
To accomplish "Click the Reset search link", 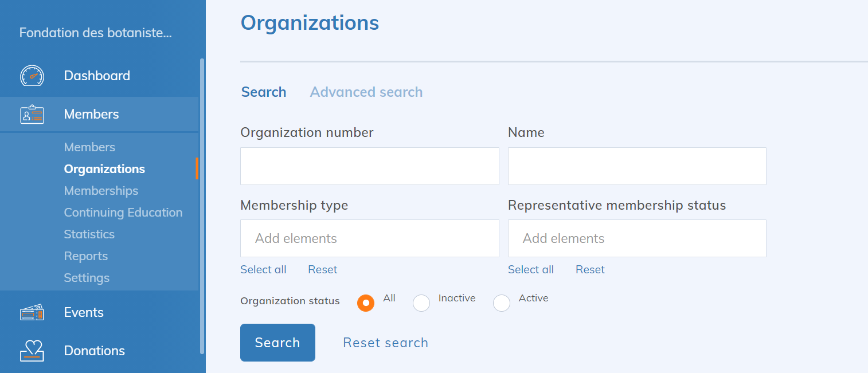I will click(385, 343).
